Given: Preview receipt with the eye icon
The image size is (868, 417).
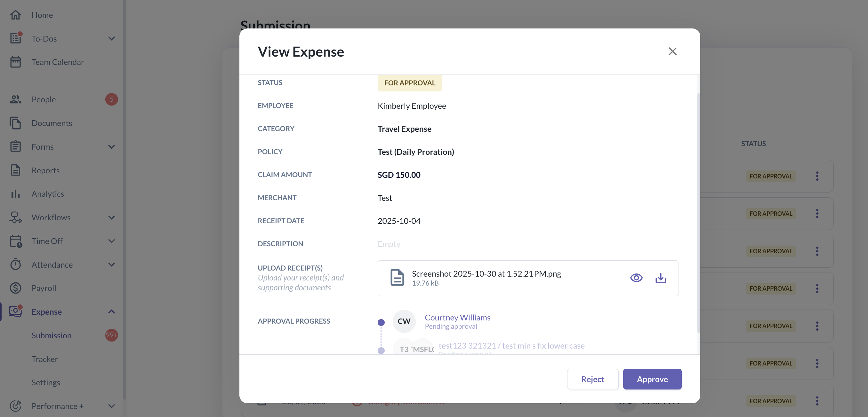Looking at the screenshot, I should pos(636,278).
